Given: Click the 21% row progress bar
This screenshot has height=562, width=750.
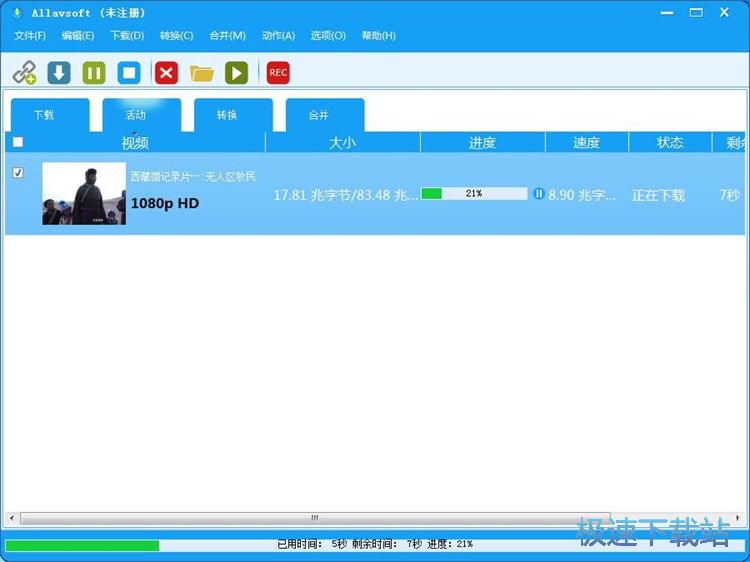Looking at the screenshot, I should 474,194.
